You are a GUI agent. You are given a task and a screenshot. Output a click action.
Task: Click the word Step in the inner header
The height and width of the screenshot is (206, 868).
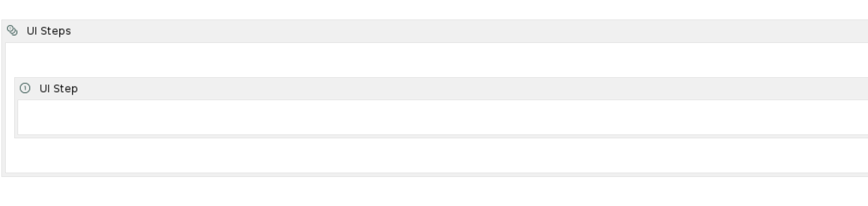tap(65, 89)
